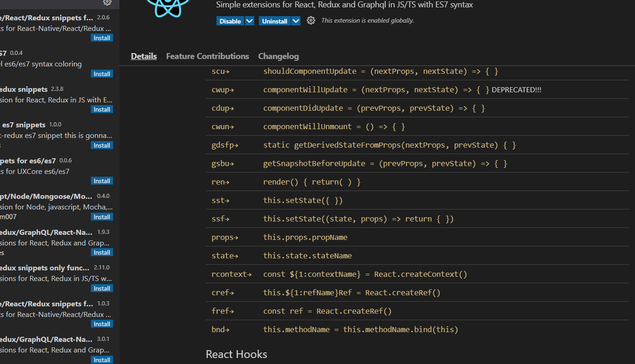Viewport: 635px width, 364px height.
Task: Install the UXCore es6/es7 0.0.6 extension
Action: [102, 181]
